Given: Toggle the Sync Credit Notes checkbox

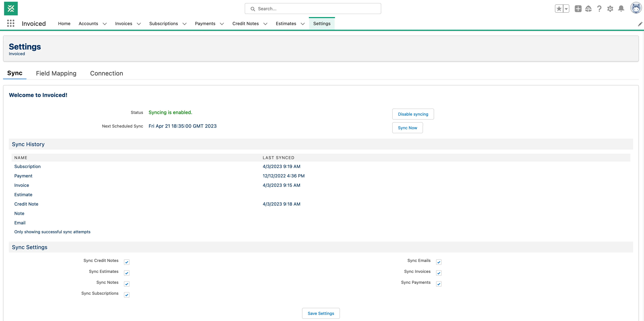Looking at the screenshot, I should [127, 262].
